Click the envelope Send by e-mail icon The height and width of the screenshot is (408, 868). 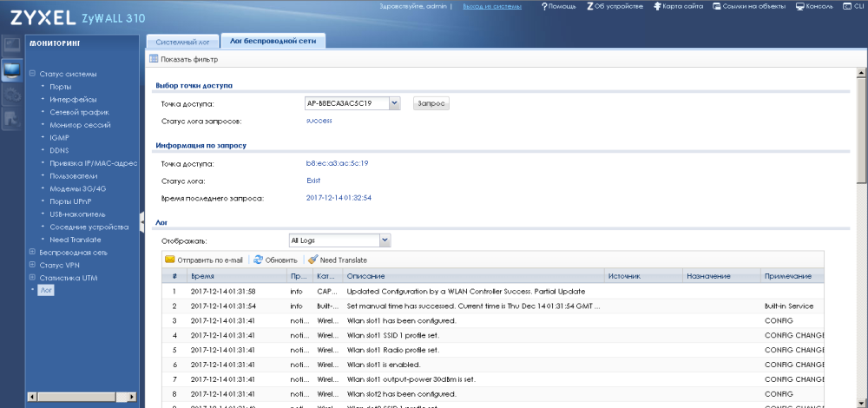click(x=170, y=260)
